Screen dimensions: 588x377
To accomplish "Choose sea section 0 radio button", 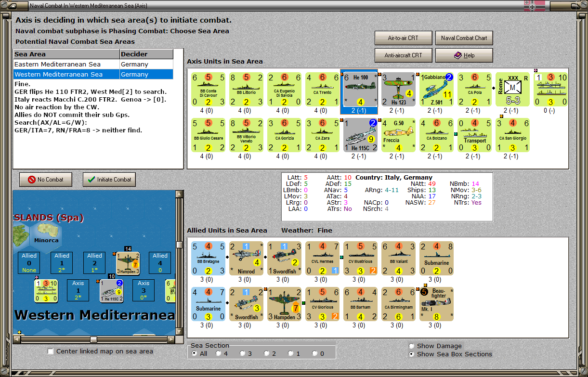I will 315,353.
